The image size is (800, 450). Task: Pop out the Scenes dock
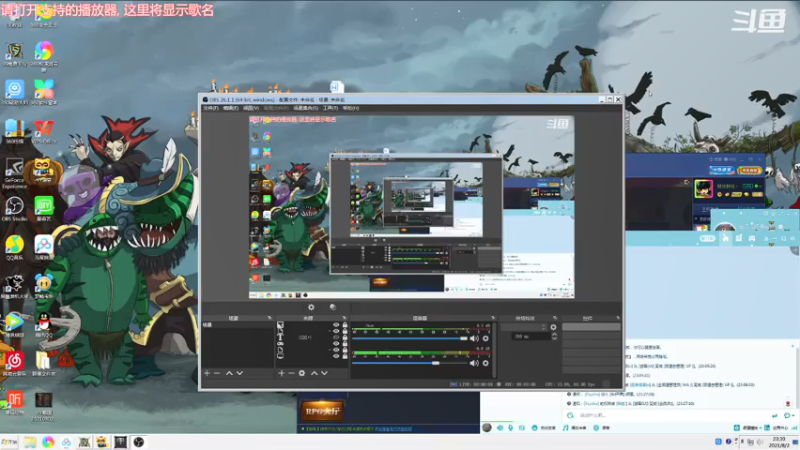(x=269, y=318)
